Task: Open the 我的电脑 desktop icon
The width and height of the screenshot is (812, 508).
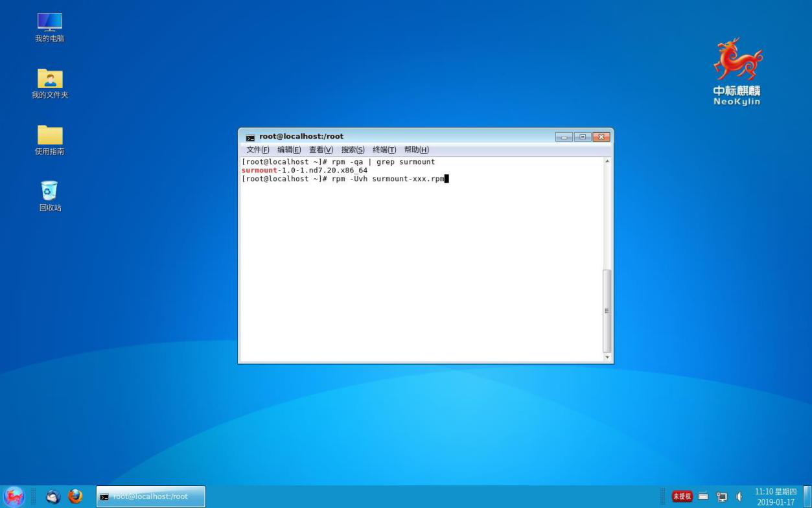Action: (x=50, y=23)
